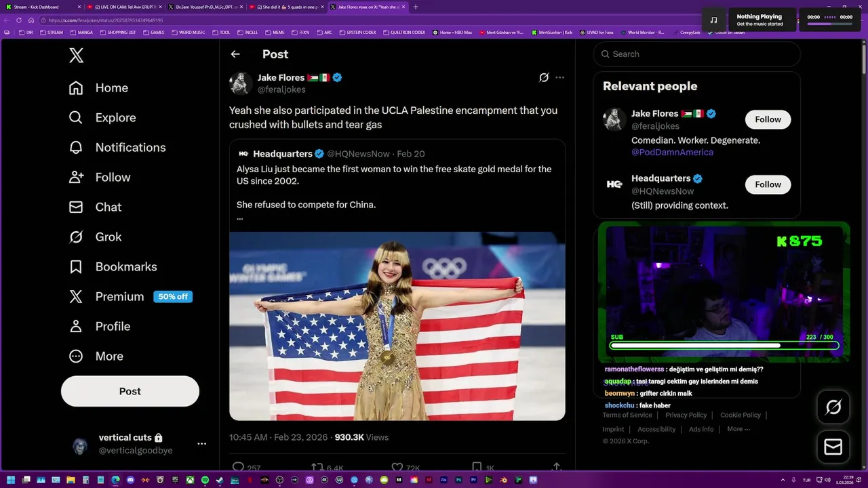Screen dimensions: 868x488
Task: Switch to Dr.Sam Youssef tab
Action: click(205, 7)
